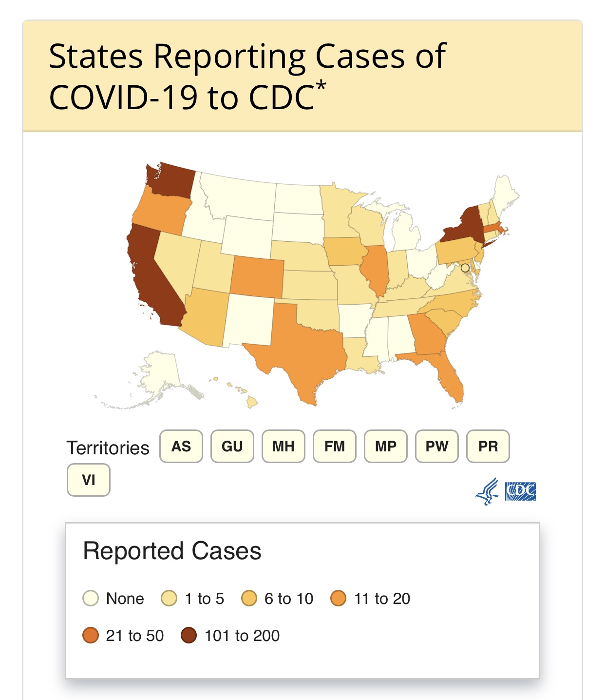Select the 6 to 10 legend circle
Image resolution: width=605 pixels, height=700 pixels.
[x=249, y=598]
